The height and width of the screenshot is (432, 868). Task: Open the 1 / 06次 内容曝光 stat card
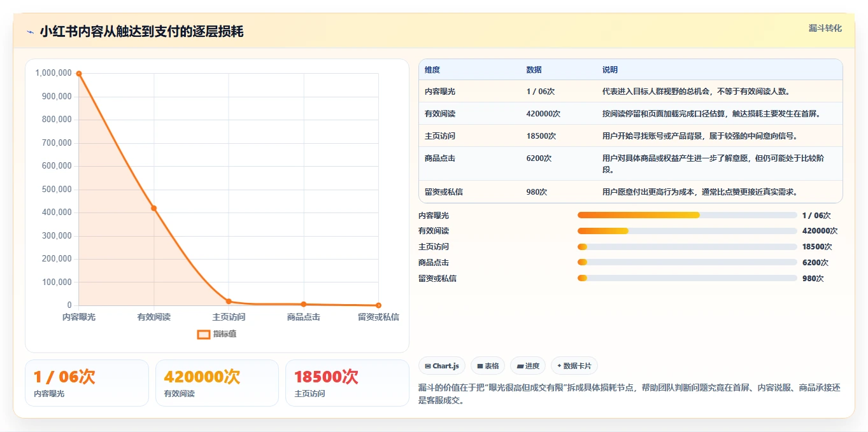click(87, 383)
